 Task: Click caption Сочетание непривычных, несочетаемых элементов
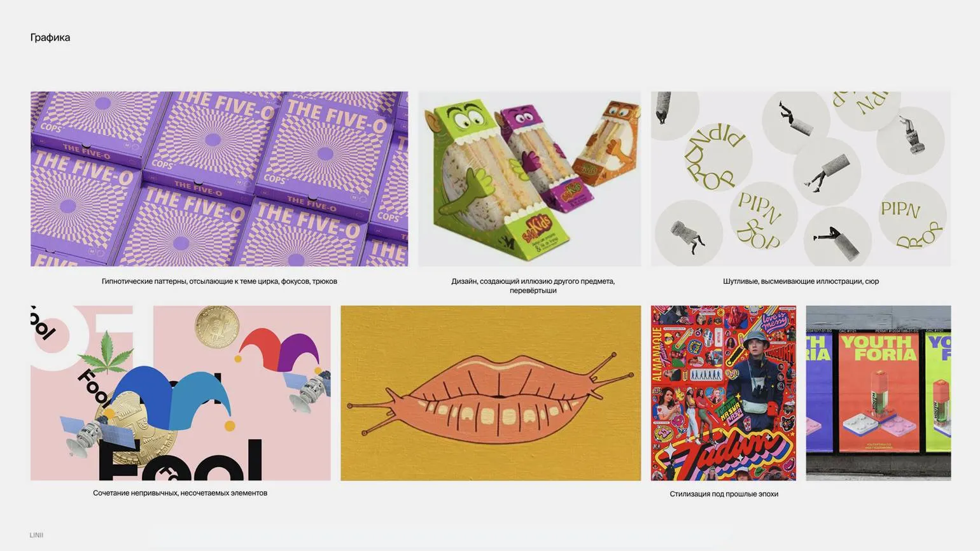pyautogui.click(x=180, y=493)
